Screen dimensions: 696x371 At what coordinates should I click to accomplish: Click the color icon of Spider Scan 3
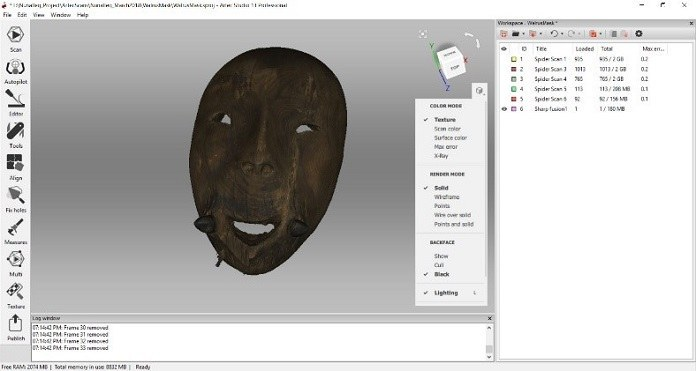tap(514, 69)
